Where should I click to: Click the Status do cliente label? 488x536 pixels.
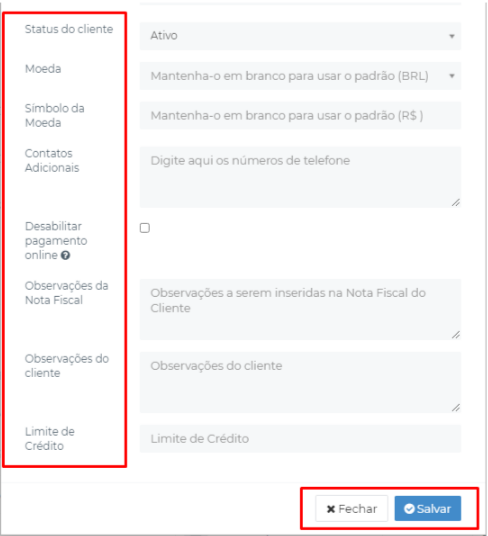(69, 29)
